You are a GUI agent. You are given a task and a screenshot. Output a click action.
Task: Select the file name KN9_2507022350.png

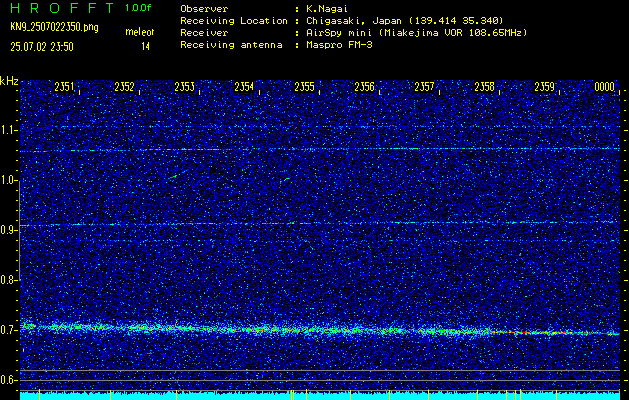coord(54,27)
